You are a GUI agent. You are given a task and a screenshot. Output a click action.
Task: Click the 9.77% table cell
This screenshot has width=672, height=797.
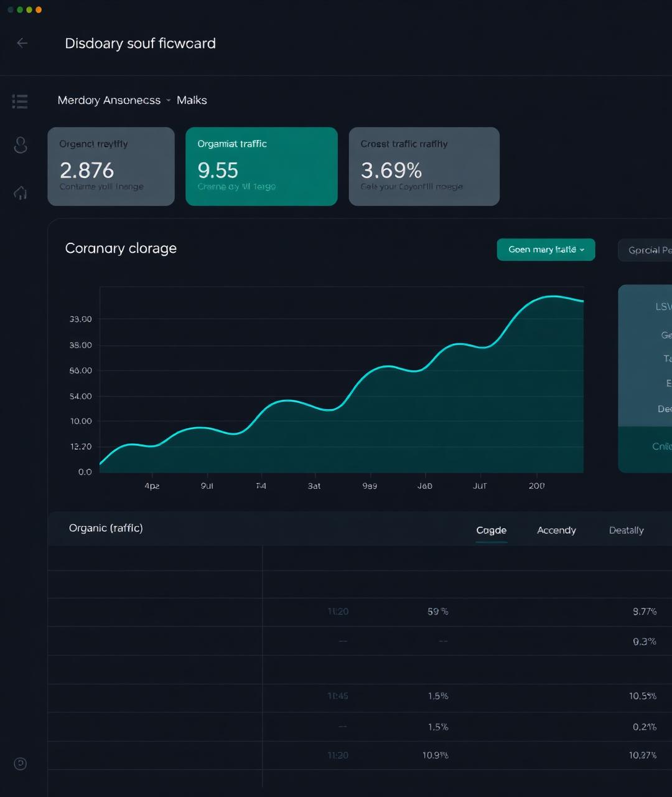tap(645, 612)
